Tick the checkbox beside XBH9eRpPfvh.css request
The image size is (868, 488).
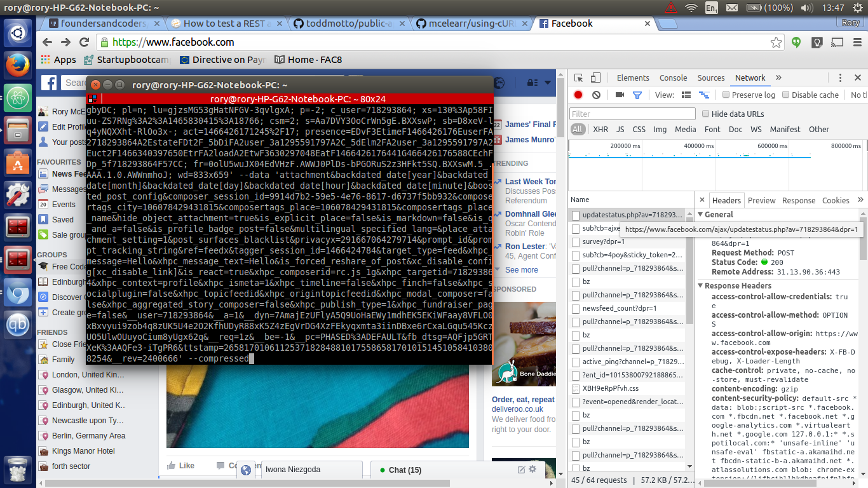click(x=576, y=388)
